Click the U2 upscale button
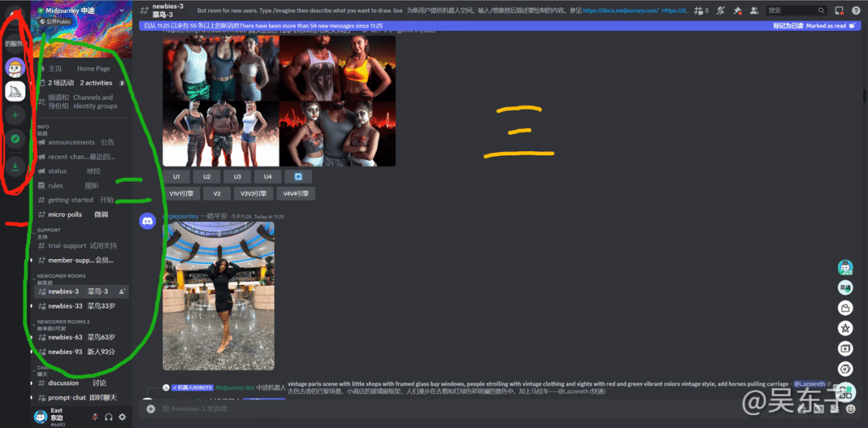The image size is (868, 428). tap(207, 177)
